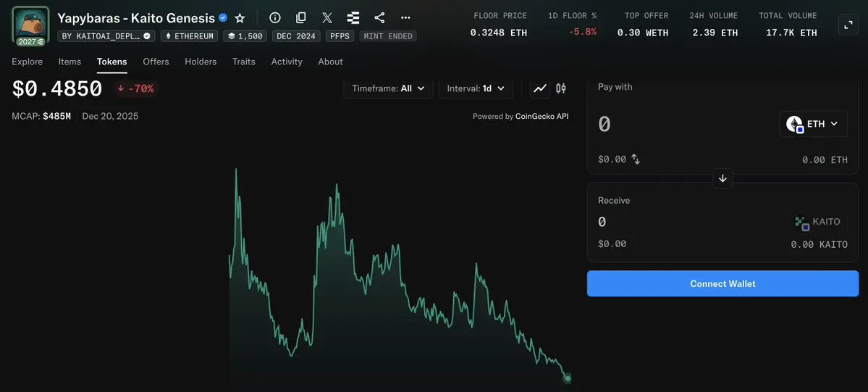Click the PFPS category badge
The image size is (868, 392).
[340, 36]
